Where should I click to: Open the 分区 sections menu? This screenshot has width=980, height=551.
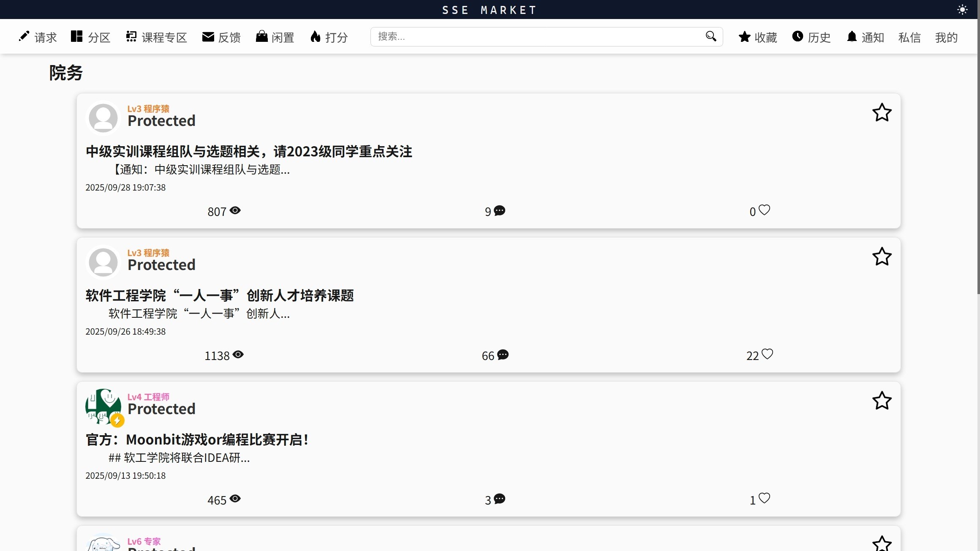(x=90, y=37)
